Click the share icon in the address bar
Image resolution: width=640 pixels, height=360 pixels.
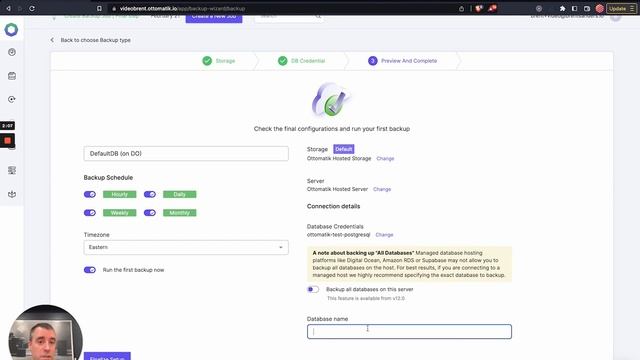click(x=461, y=9)
